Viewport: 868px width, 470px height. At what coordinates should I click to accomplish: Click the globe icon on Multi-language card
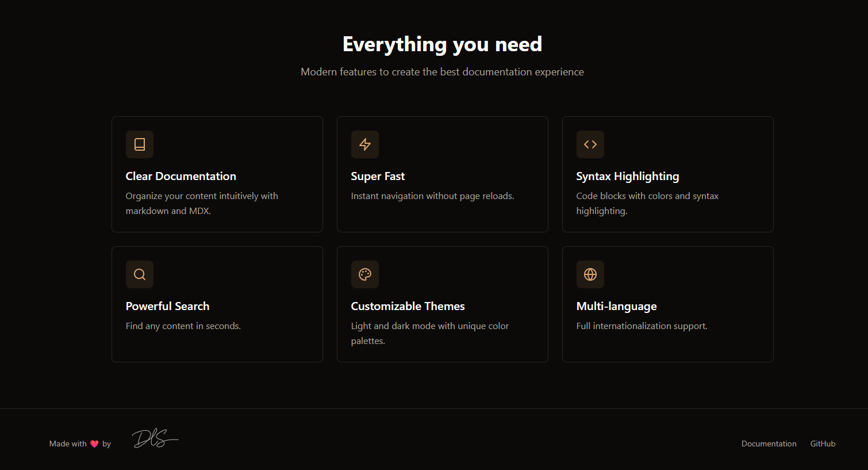(x=590, y=274)
